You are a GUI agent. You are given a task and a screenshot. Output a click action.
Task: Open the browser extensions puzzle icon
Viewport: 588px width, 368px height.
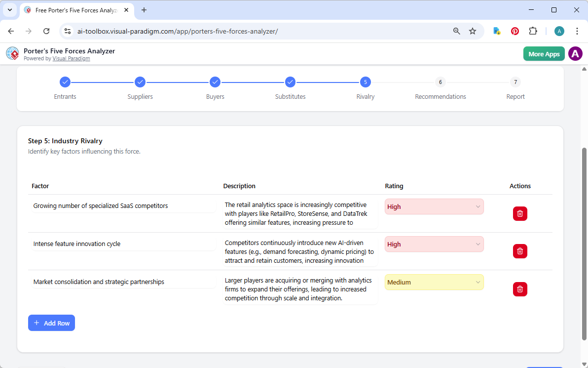coord(533,31)
